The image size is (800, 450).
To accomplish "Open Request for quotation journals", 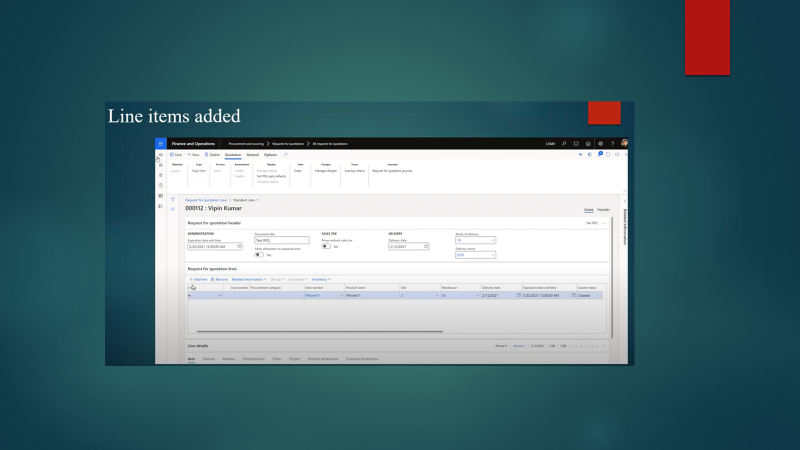I will coord(392,171).
